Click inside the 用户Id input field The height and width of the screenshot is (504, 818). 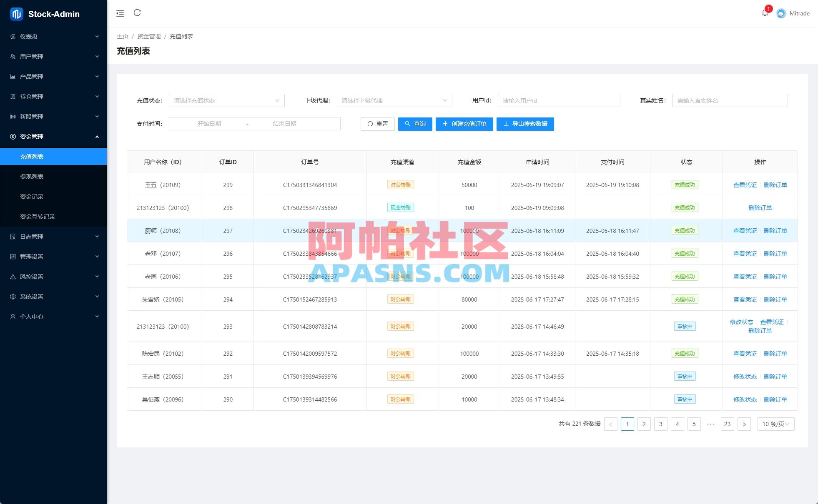point(559,100)
